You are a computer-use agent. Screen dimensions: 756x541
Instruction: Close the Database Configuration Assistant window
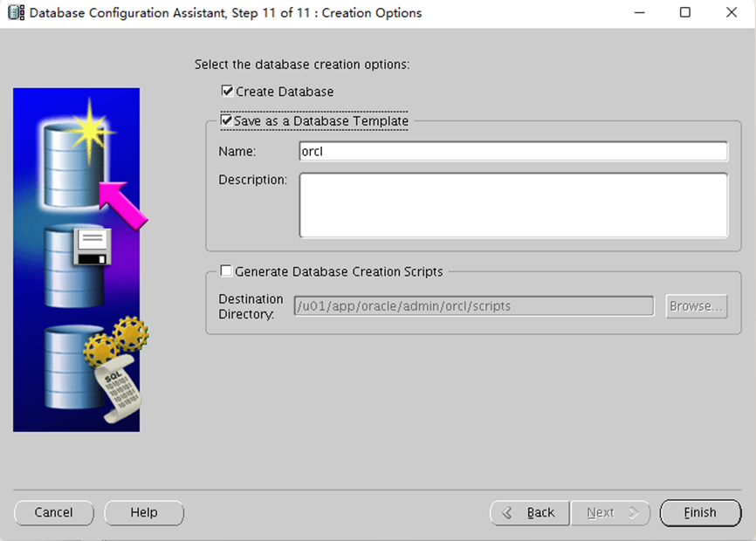732,12
